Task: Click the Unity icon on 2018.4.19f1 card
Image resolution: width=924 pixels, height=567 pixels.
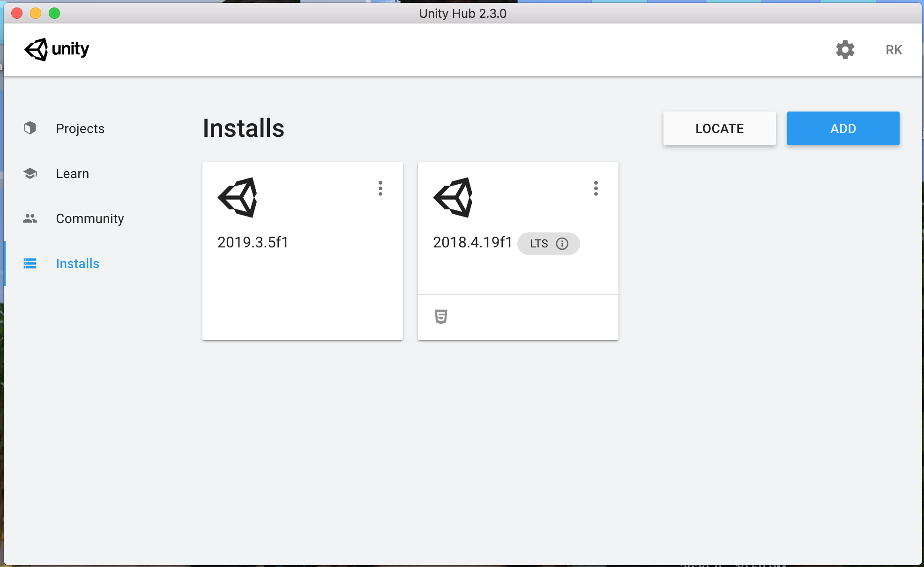Action: [x=454, y=197]
